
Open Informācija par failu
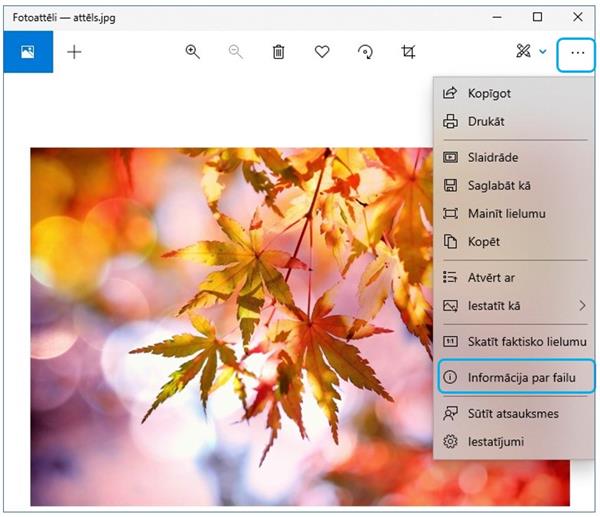coord(516,377)
